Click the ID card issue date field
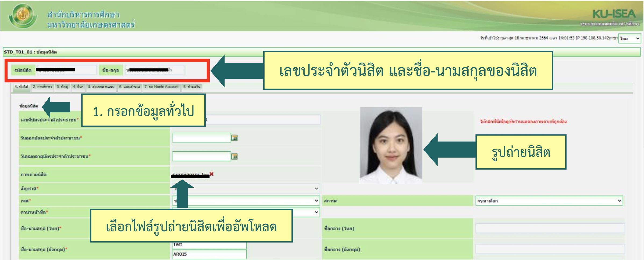 (x=201, y=138)
